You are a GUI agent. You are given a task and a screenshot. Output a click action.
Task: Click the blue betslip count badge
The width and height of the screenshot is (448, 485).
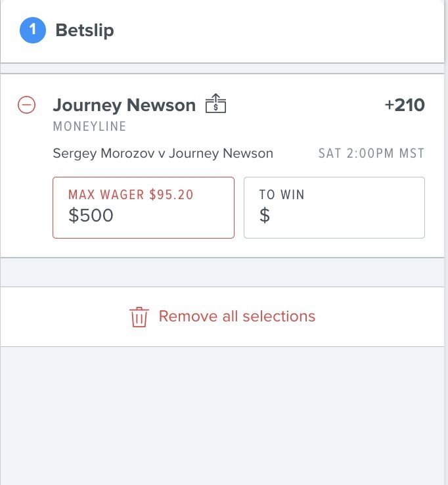click(33, 30)
